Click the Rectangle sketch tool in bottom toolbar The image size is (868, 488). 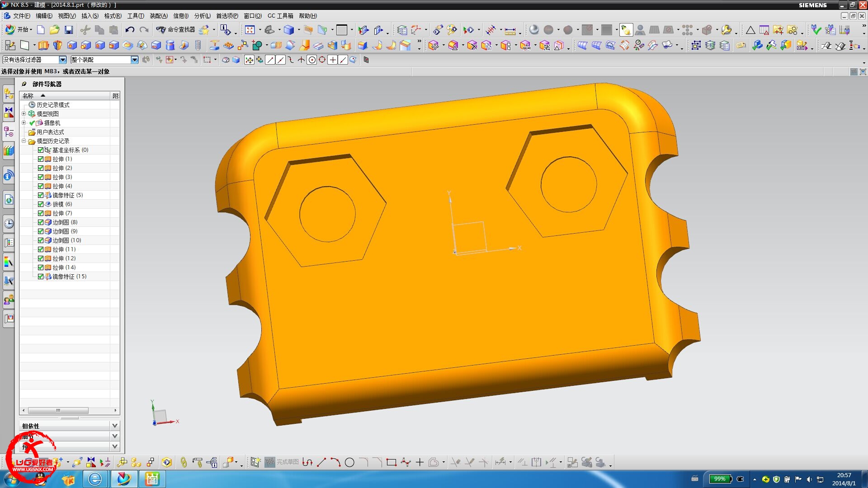(392, 462)
